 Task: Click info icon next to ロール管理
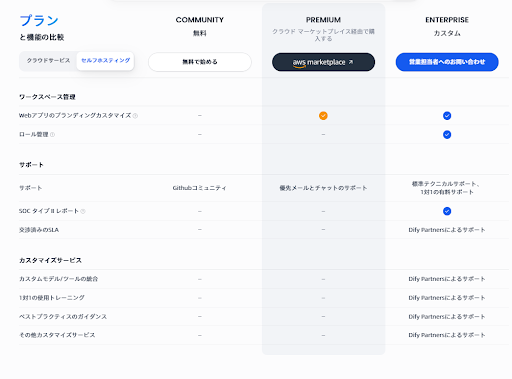(x=52, y=135)
